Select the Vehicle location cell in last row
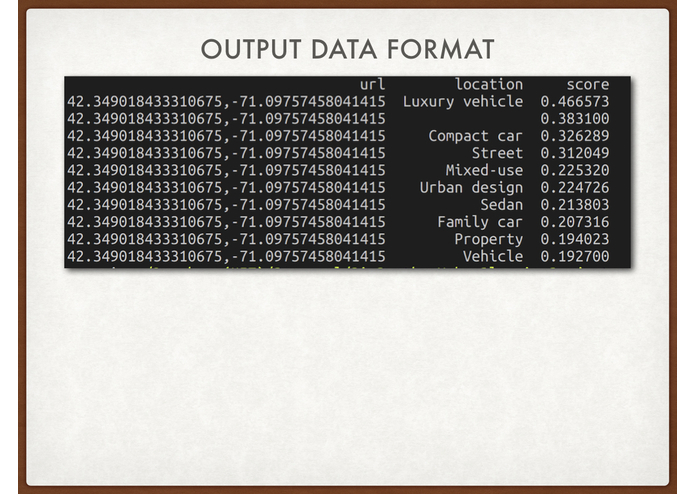The image size is (695, 494). point(493,257)
